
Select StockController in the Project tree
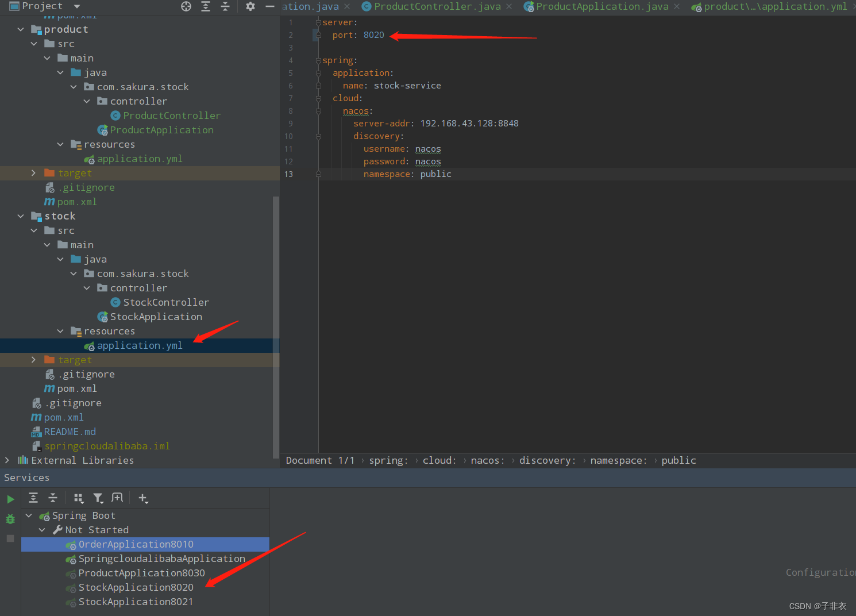pyautogui.click(x=165, y=302)
